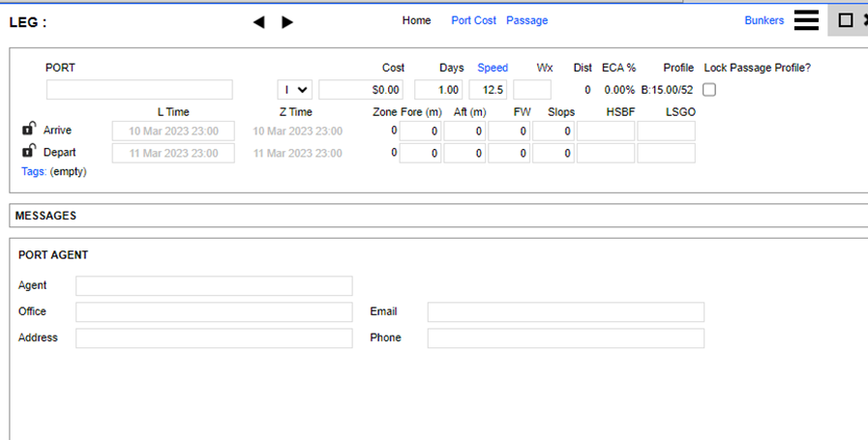Image resolution: width=868 pixels, height=440 pixels.
Task: Click the previous leg left arrow
Action: point(258,22)
